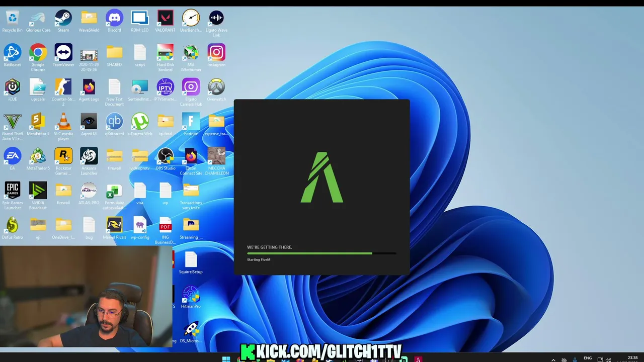Open the Windows Start menu
This screenshot has height=362, width=644.
[x=226, y=358]
